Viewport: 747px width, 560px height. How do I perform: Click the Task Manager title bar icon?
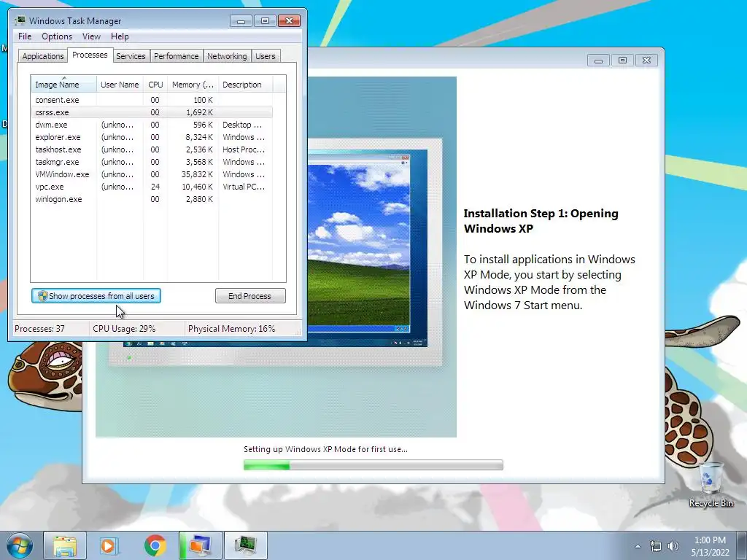[20, 20]
